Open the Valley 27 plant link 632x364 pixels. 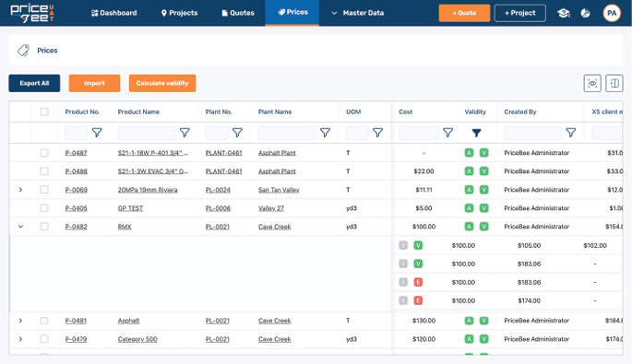pos(271,208)
